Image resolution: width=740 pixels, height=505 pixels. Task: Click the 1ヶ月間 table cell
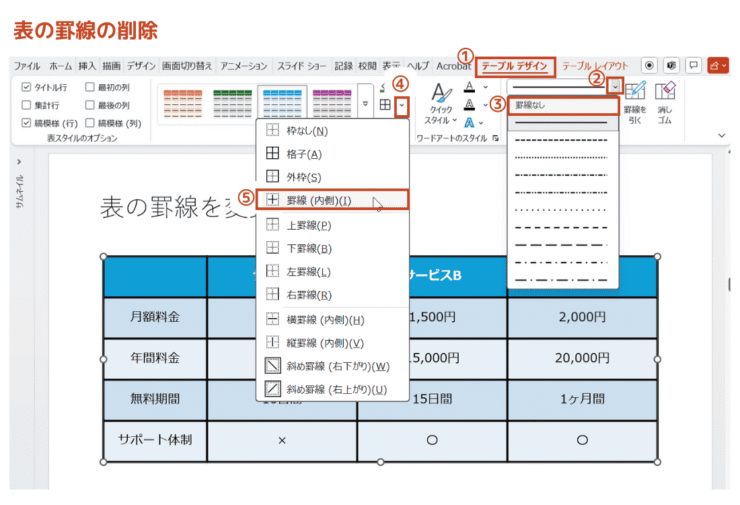click(x=582, y=400)
